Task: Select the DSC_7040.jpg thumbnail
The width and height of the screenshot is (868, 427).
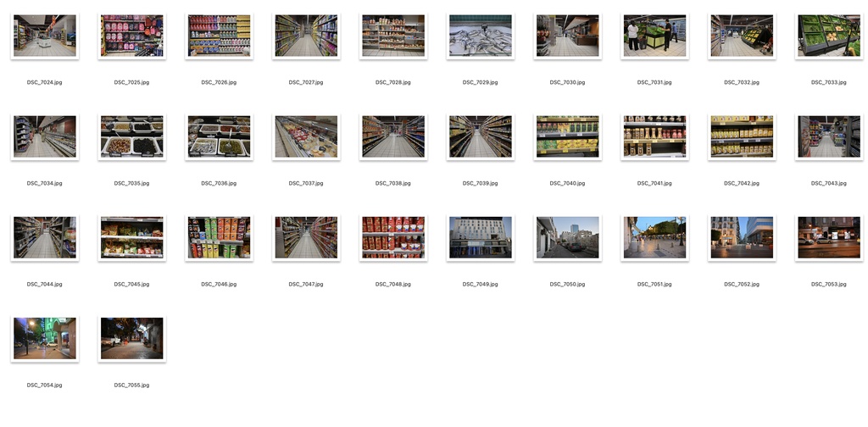Action: 567,136
